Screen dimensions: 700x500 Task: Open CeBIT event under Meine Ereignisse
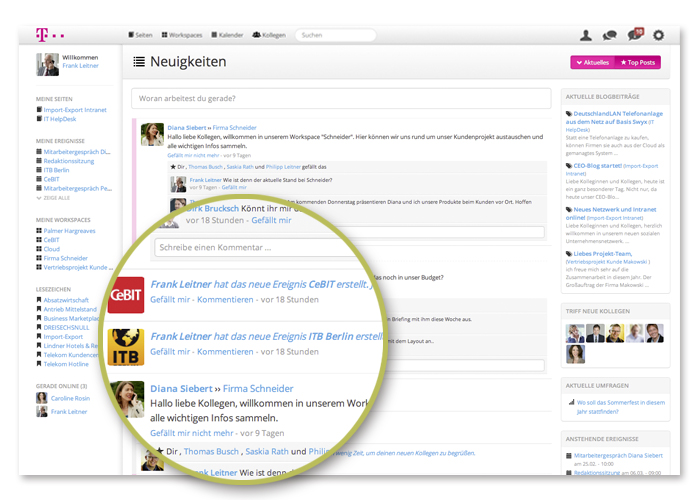51,179
